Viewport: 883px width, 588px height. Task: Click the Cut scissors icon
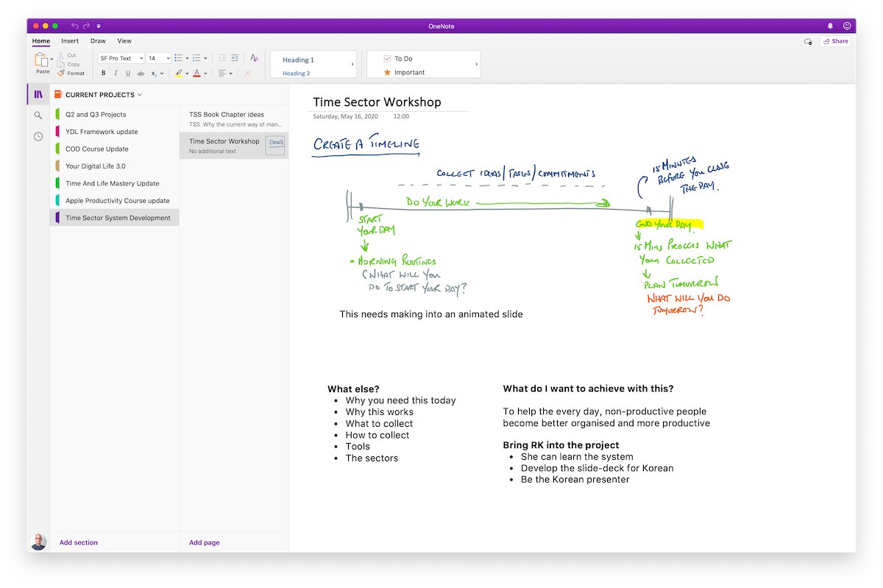pos(61,55)
